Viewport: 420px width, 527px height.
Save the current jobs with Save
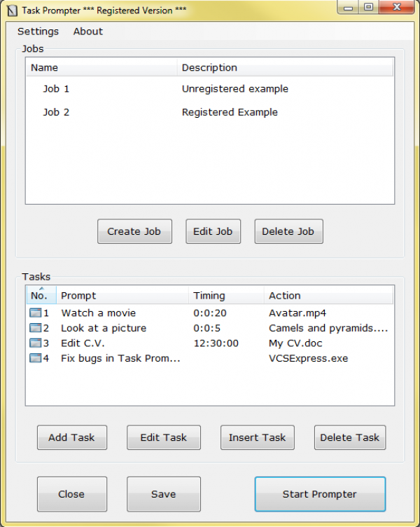pyautogui.click(x=163, y=494)
